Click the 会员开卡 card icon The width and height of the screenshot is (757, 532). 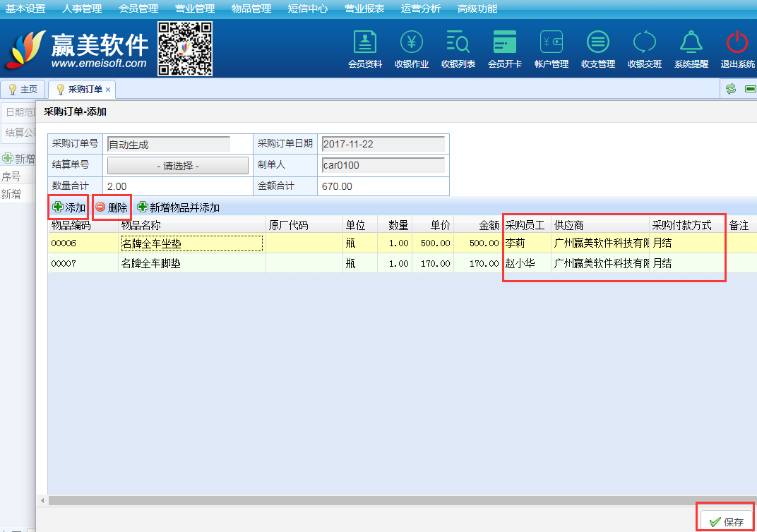coord(505,43)
